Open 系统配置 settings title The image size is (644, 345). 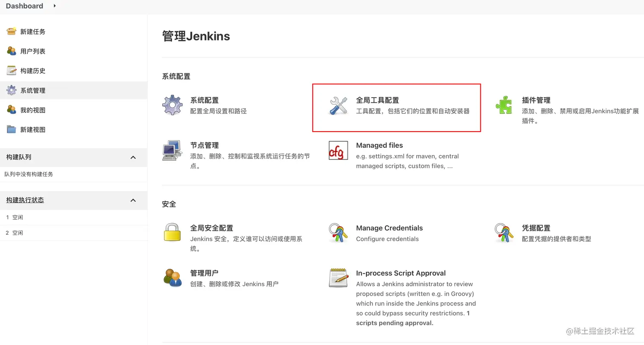coord(204,100)
